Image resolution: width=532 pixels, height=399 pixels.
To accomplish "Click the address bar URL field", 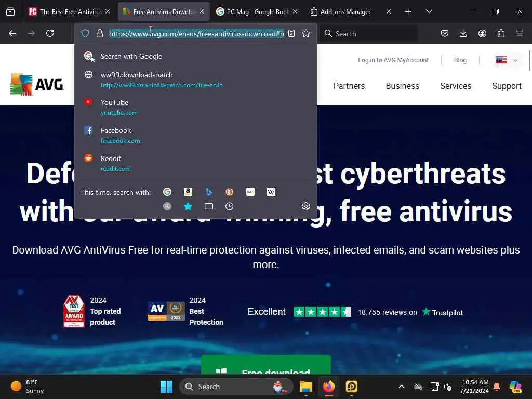I will pos(196,34).
